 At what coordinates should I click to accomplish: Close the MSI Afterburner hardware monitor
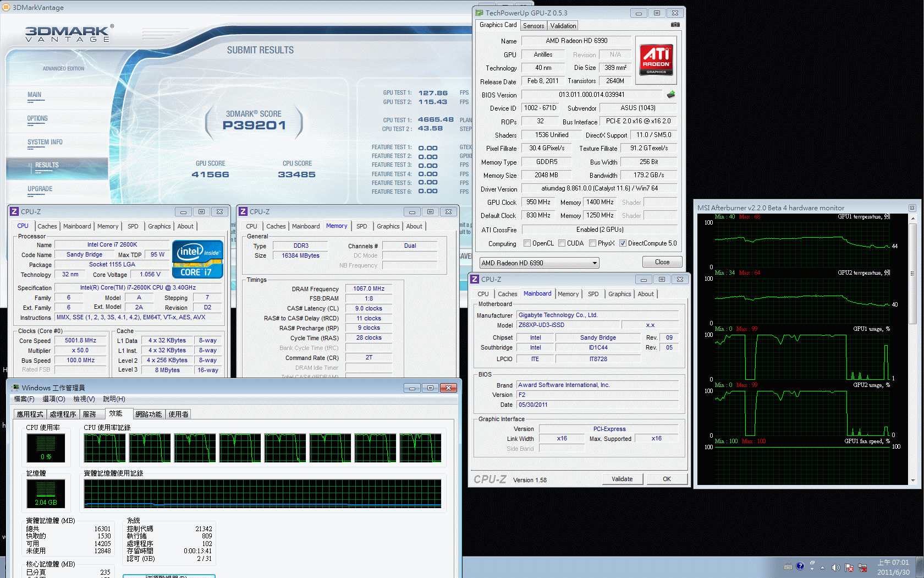912,208
